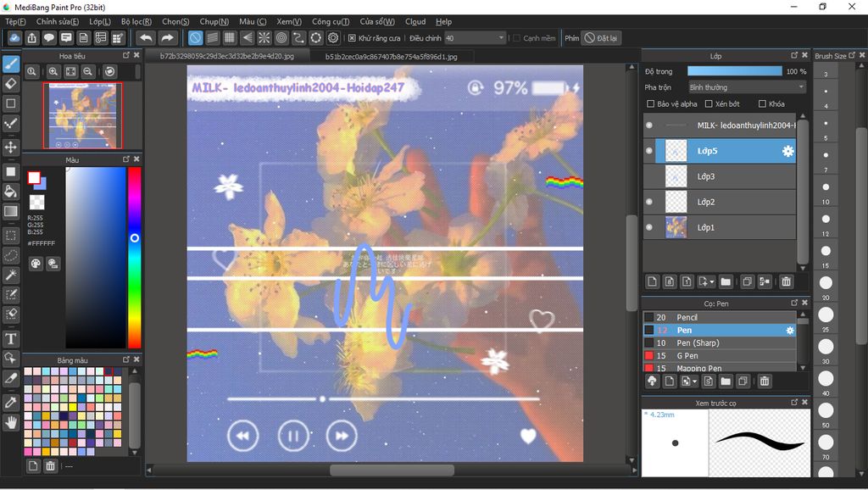This screenshot has width=868, height=490.
Task: Select the Eraser tool
Action: (10, 84)
